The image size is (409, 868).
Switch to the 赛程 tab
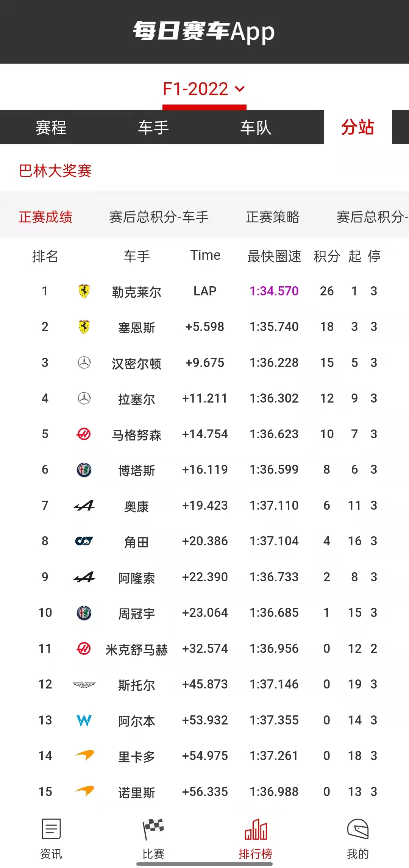pyautogui.click(x=51, y=128)
